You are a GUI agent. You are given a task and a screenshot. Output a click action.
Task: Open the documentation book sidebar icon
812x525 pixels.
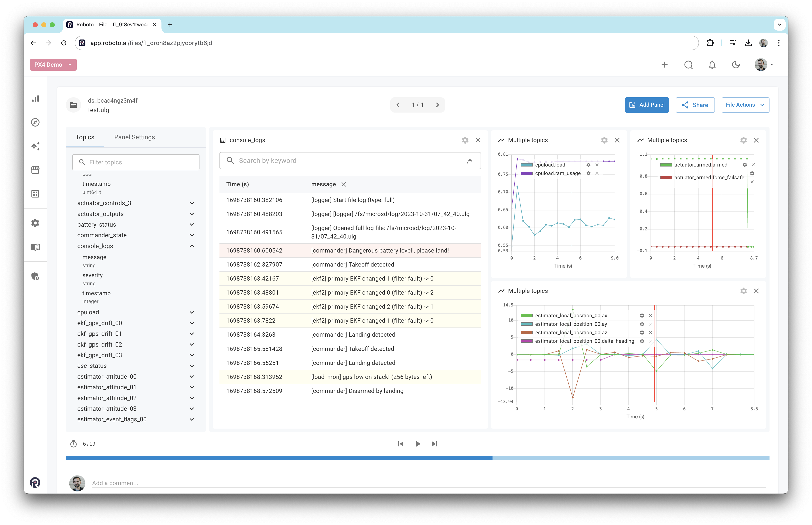(35, 247)
